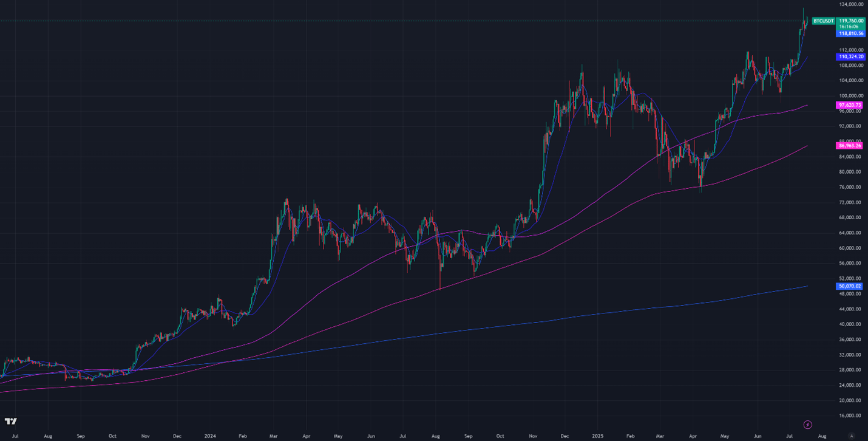868x441 pixels.
Task: Click the BTCUSDT symbol price label
Action: (823, 21)
